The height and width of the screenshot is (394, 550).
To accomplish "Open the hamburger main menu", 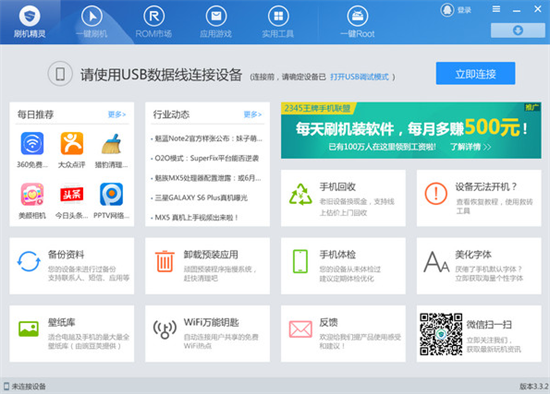I will point(496,9).
